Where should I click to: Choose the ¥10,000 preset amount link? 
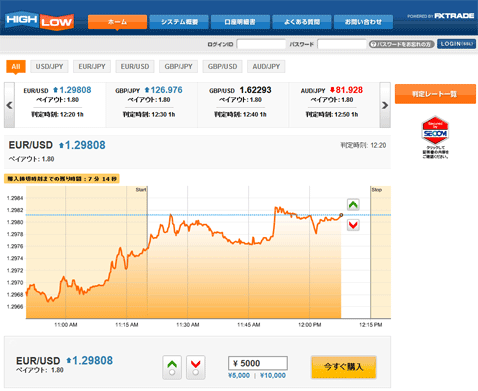(x=273, y=375)
